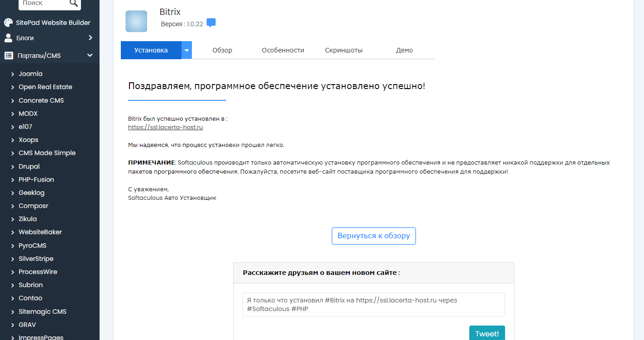Click the Bitrix logo thumbnail
Viewport: 644px width, 340px height.
click(136, 21)
